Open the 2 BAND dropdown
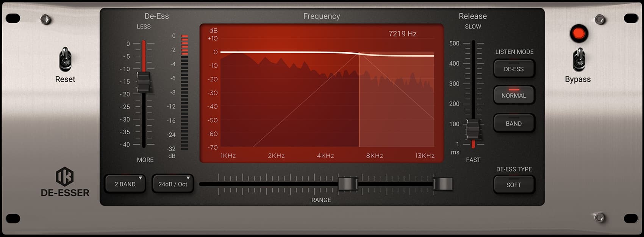 tap(125, 184)
